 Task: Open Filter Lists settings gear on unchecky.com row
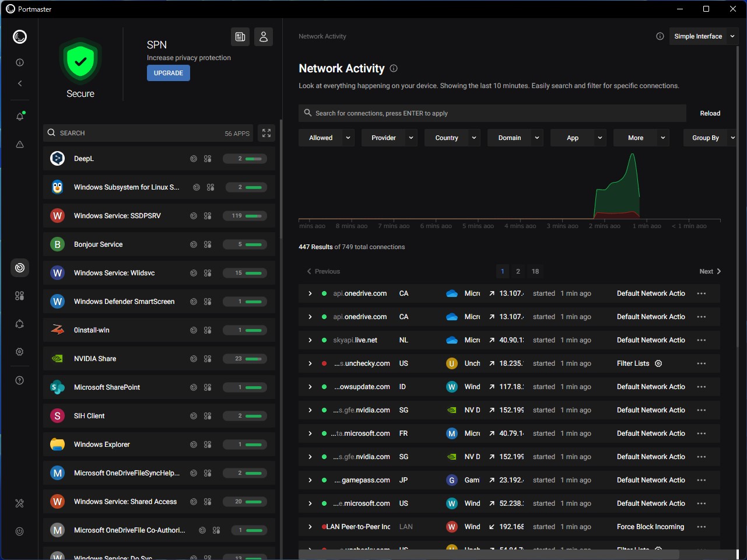pos(658,363)
